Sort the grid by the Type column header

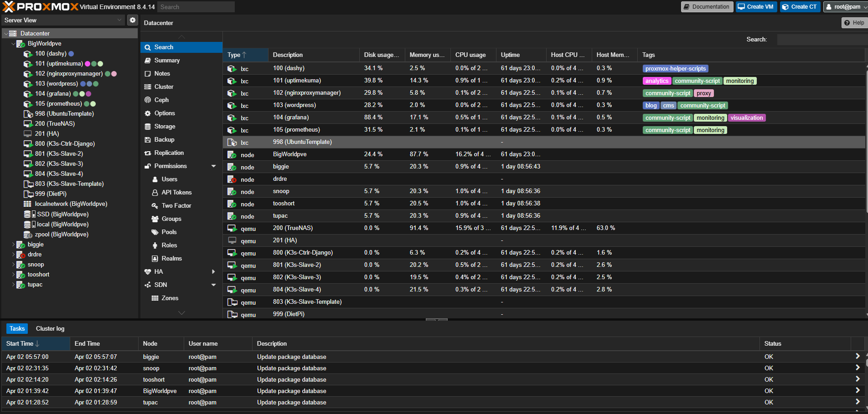pos(245,55)
